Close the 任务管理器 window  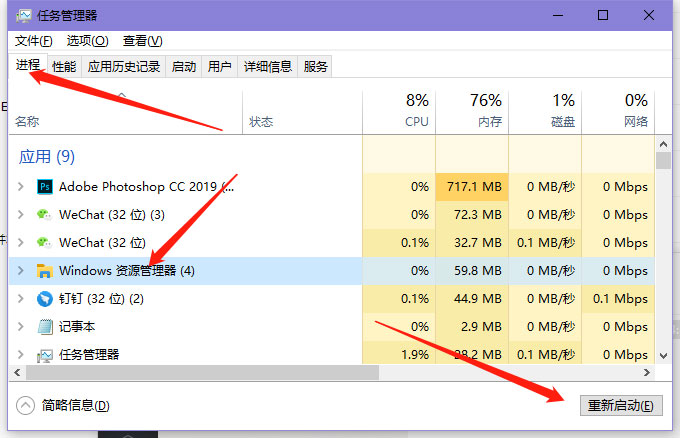point(649,16)
